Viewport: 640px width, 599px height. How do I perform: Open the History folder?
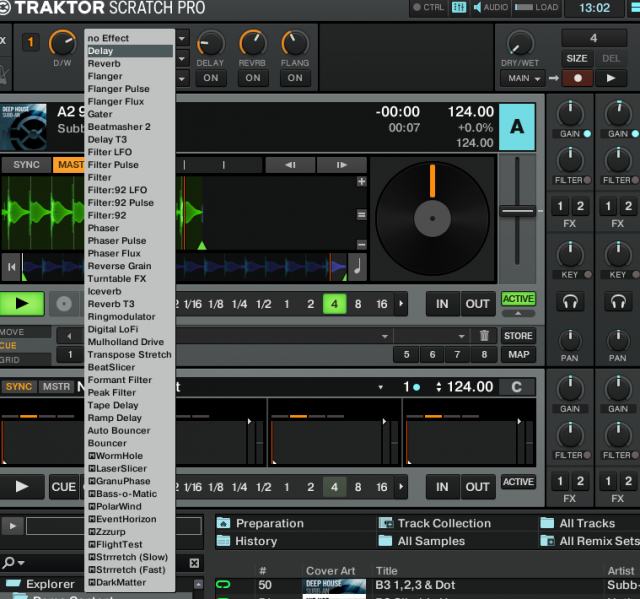pyautogui.click(x=247, y=541)
